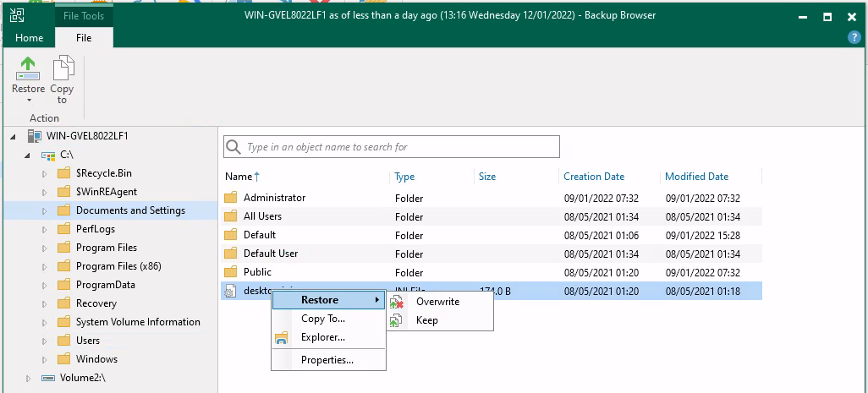Expand the $Recycle.Bin tree folder
The width and height of the screenshot is (868, 393).
tap(45, 174)
